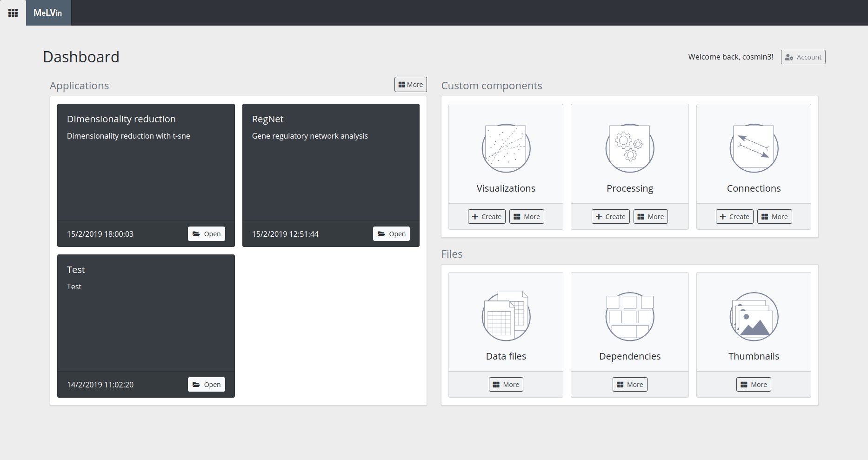
Task: Open the Test application
Action: coord(206,385)
